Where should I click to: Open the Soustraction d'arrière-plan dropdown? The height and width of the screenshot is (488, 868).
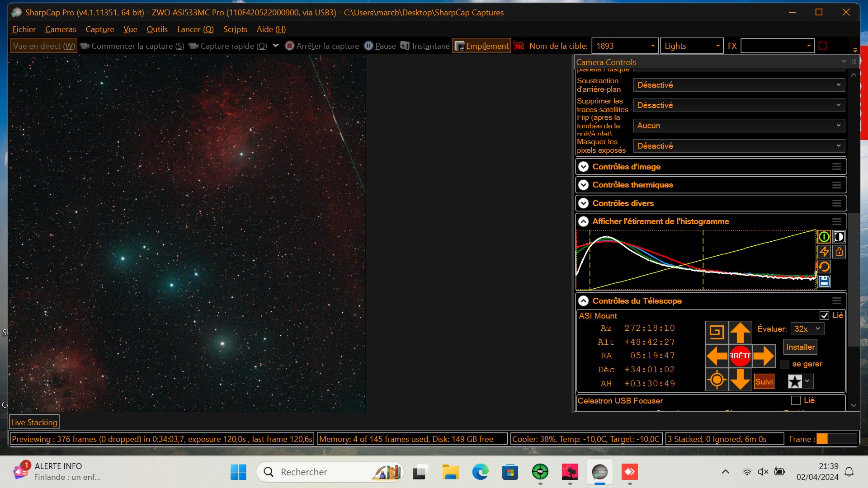(739, 85)
